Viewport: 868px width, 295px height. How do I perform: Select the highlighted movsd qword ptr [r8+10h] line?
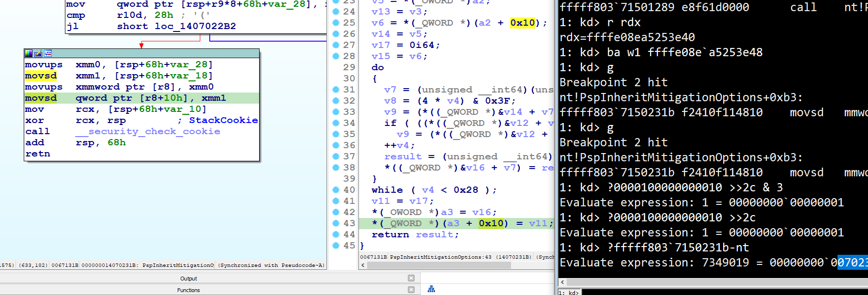(141, 98)
